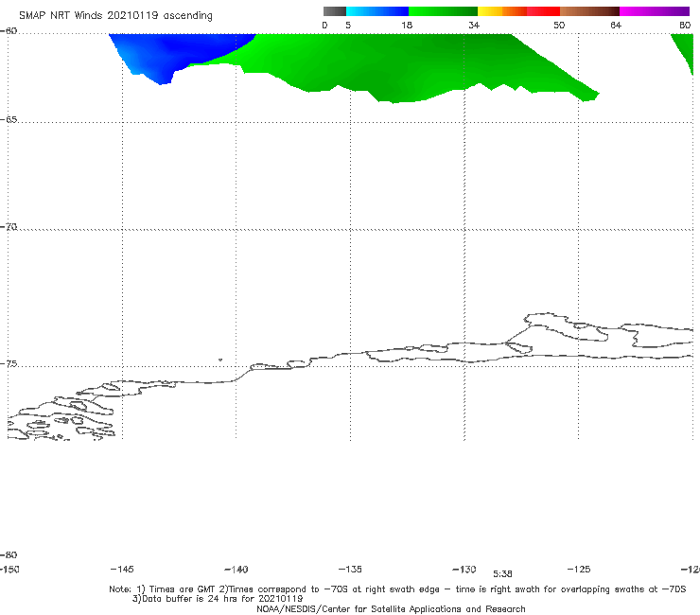Viewport: 700px width, 615px height.
Task: Click the title 'SMAP NRT Winds 20210119 ascending'
Action: tap(115, 15)
